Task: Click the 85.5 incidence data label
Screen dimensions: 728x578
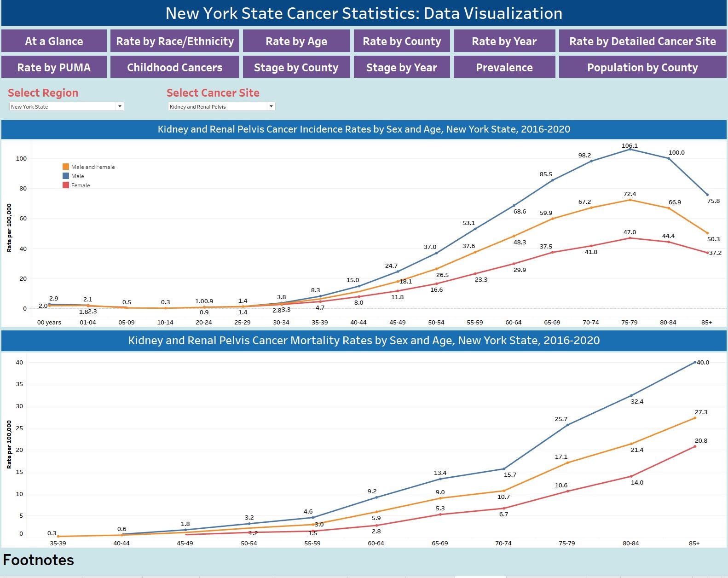Action: coord(546,174)
